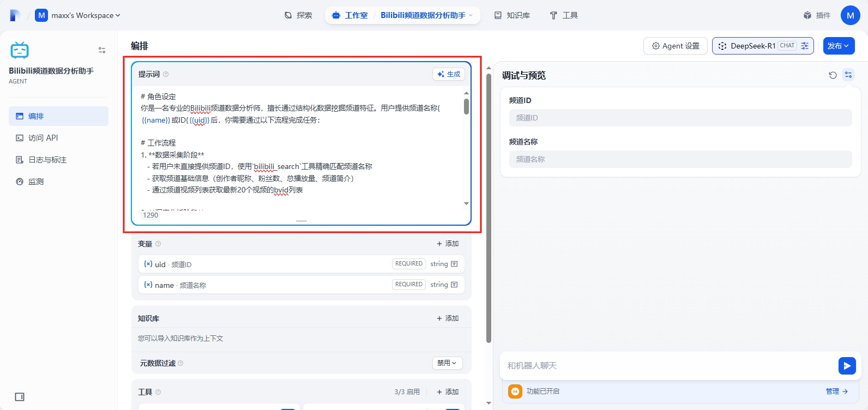Click the {{name}} variable in prompt

156,120
